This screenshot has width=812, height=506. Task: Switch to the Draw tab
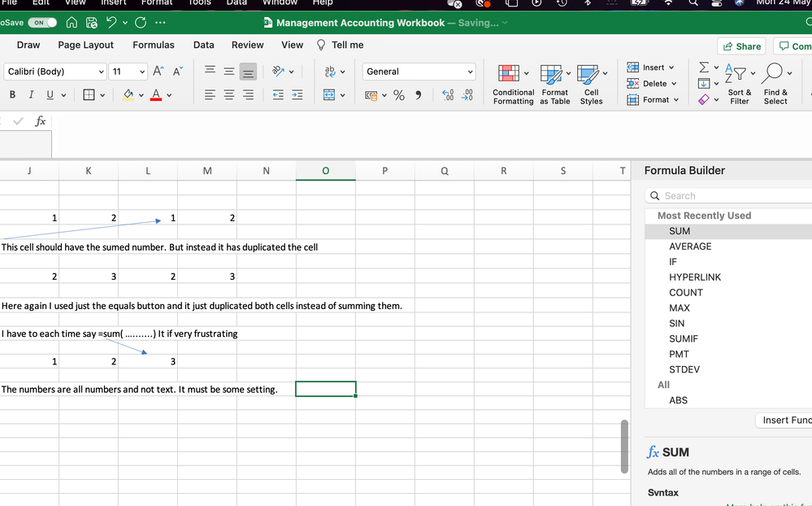(x=28, y=45)
